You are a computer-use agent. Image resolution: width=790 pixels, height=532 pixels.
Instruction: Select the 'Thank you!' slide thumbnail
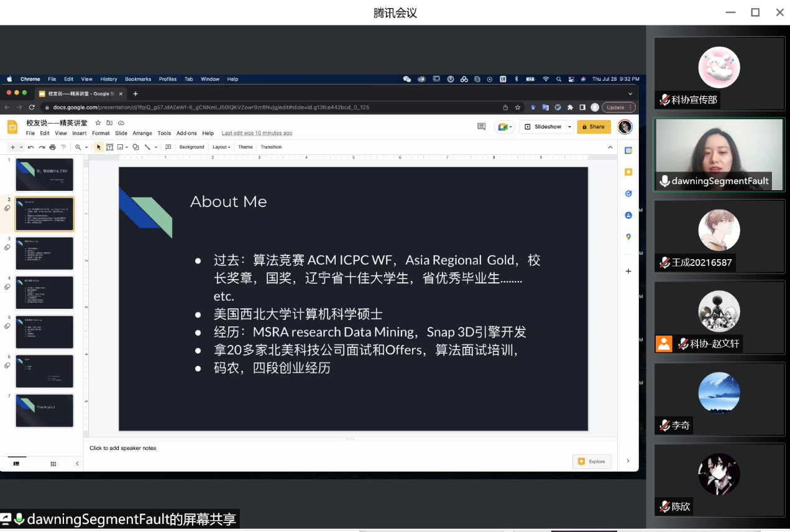pos(44,410)
